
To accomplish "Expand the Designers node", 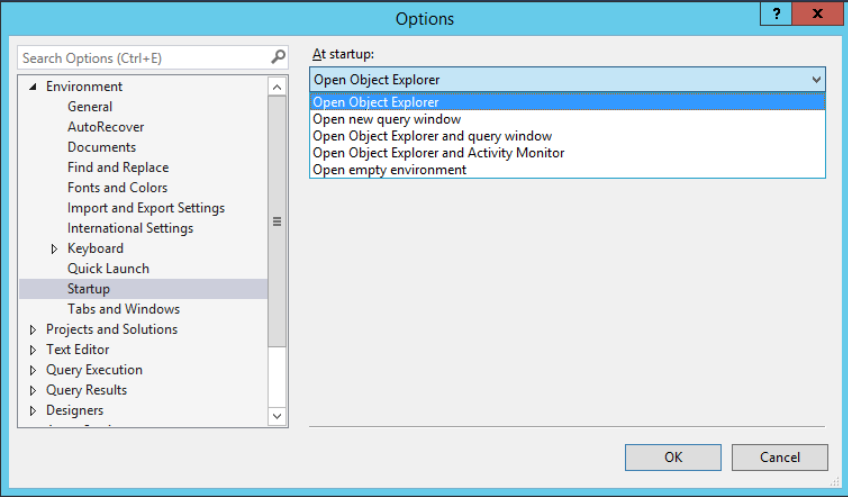I will (x=33, y=411).
